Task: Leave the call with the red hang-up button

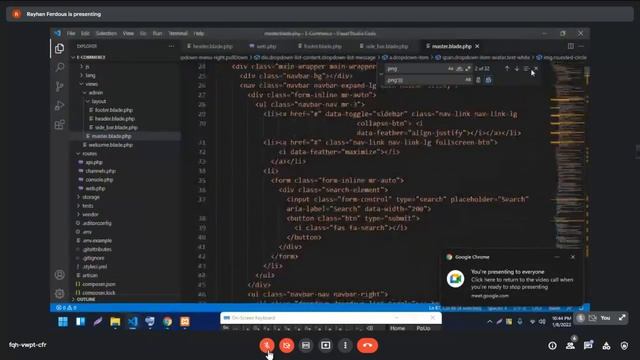Action: tap(367, 345)
